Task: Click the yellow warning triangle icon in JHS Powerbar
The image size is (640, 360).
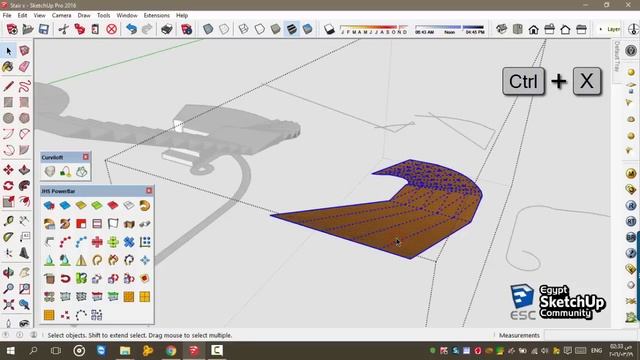Action: coord(81,260)
